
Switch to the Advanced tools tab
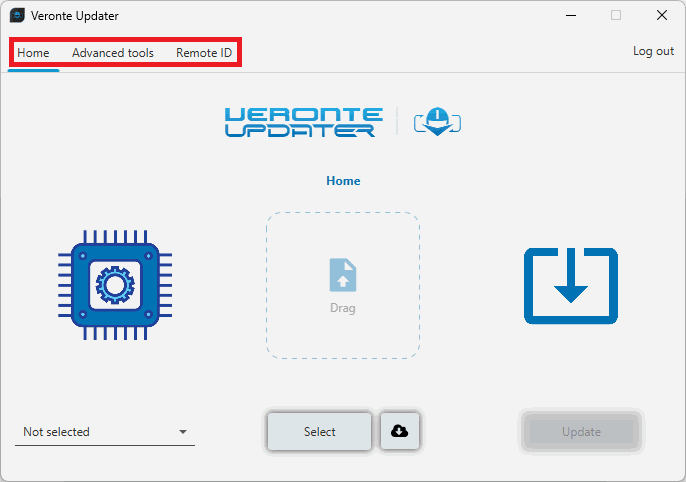[x=113, y=53]
